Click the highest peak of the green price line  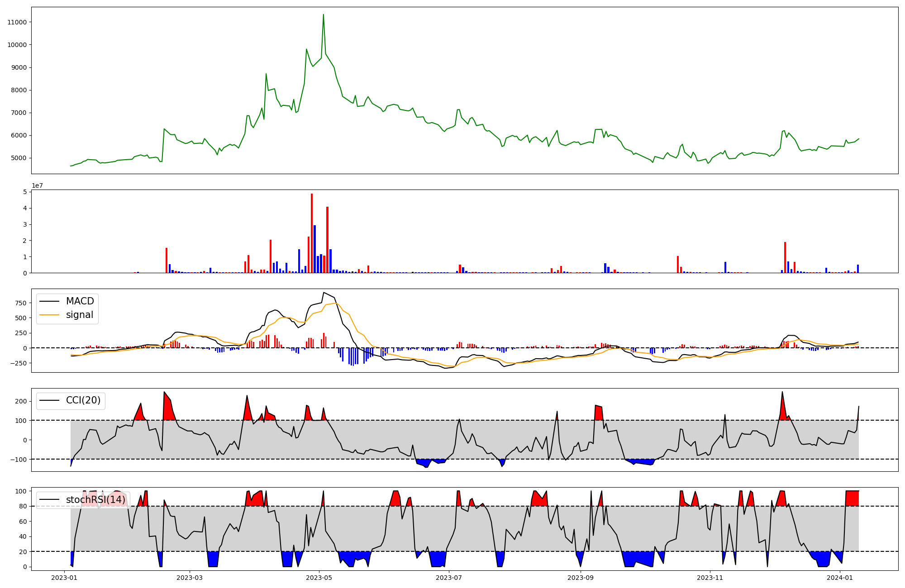tap(323, 14)
